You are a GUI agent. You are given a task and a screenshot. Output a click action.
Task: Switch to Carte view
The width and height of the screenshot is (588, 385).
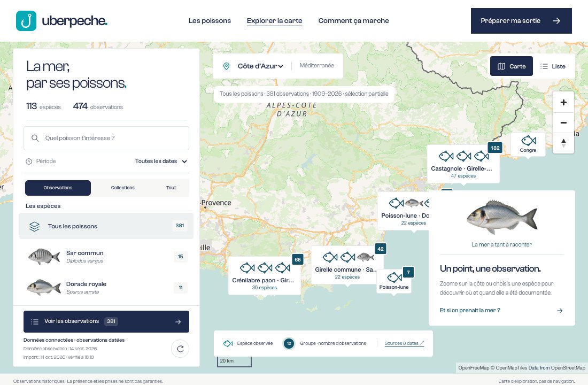(x=511, y=66)
